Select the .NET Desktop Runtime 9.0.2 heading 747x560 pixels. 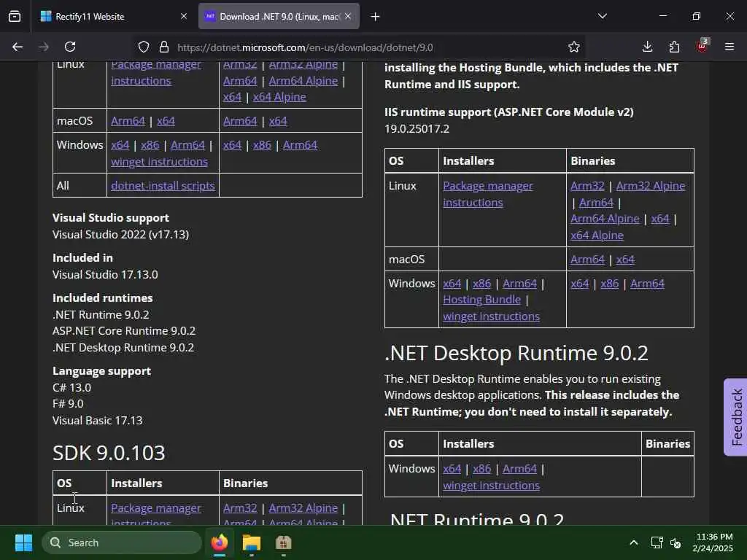[x=516, y=354]
